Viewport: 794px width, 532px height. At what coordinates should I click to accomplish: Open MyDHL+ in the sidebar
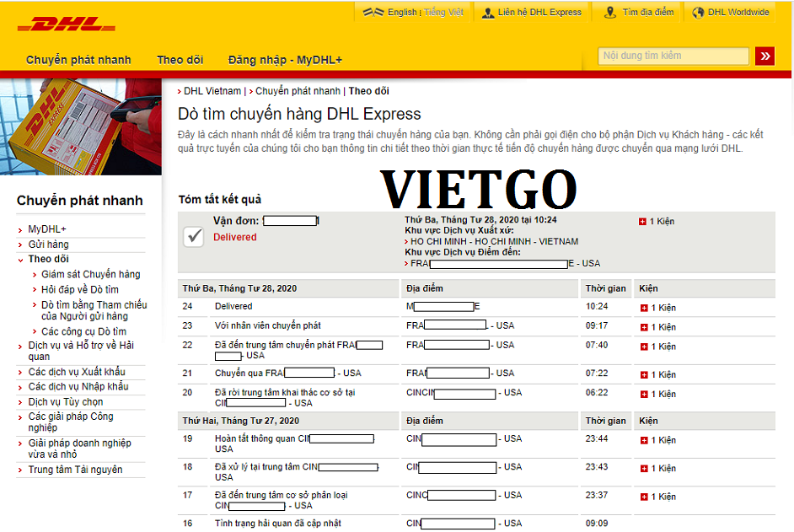(47, 229)
